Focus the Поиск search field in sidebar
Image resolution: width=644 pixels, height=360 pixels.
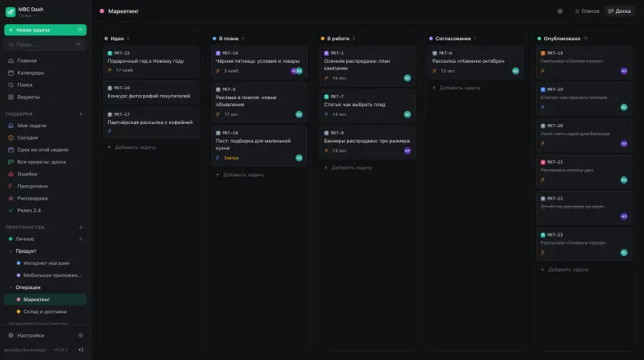[45, 44]
